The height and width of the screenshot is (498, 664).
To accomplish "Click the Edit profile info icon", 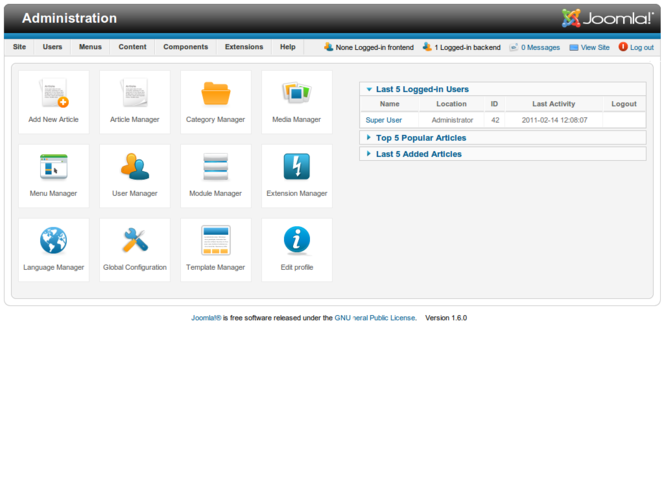I will tap(296, 242).
